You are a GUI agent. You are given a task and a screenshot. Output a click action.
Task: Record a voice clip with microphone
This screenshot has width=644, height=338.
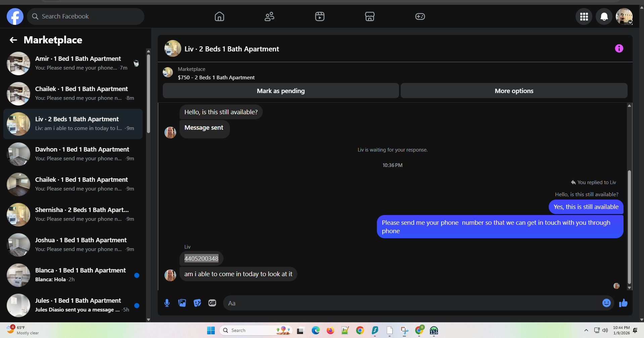pos(167,303)
